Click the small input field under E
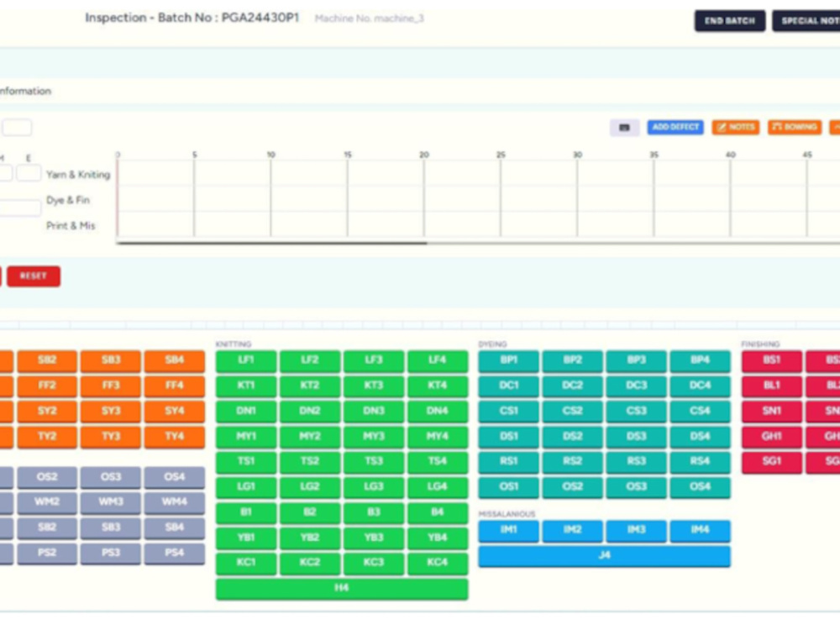840x630 pixels. tap(29, 173)
